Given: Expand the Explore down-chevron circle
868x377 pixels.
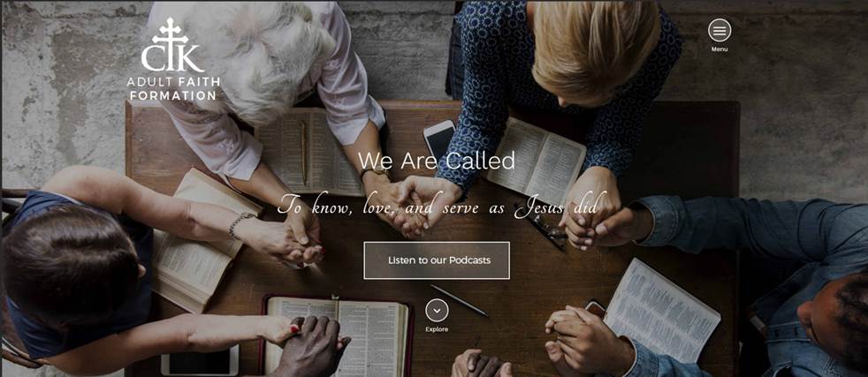Looking at the screenshot, I should [437, 310].
